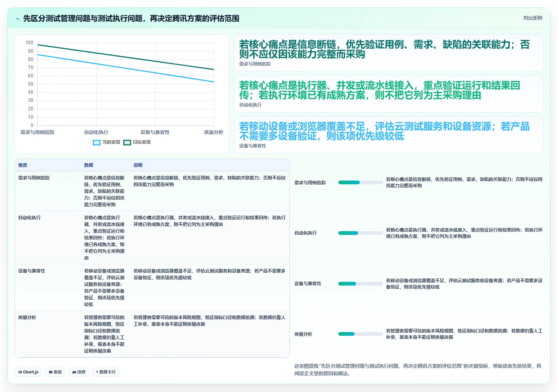Click the 维度 column header

pos(23,165)
